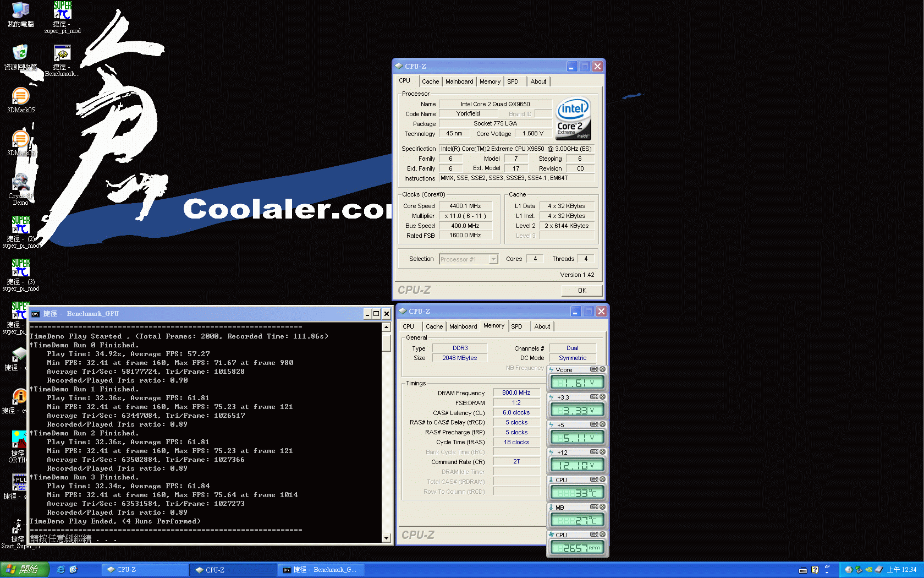Switch to Cache tab in lower CPU-Z
Image resolution: width=924 pixels, height=578 pixels.
click(x=434, y=326)
